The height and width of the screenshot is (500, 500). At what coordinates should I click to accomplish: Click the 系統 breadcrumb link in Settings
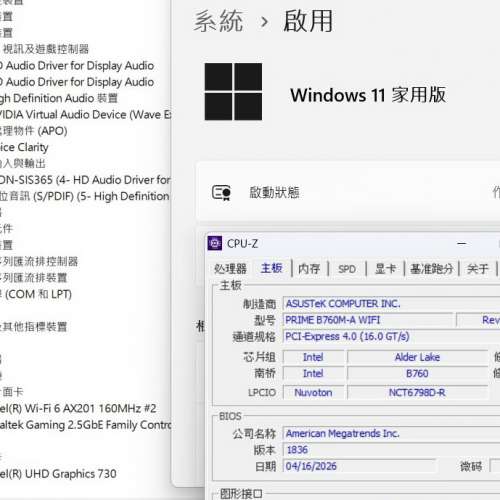pos(219,21)
